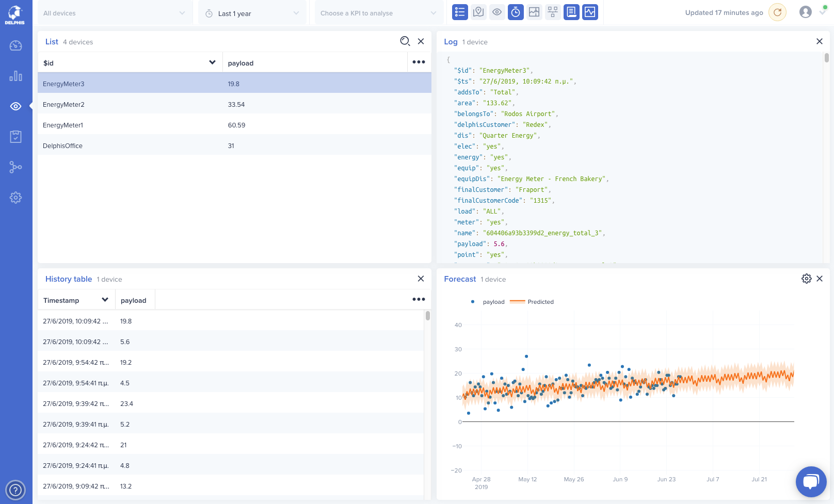This screenshot has width=834, height=504.
Task: Toggle the List widget toolbar button
Action: click(460, 12)
